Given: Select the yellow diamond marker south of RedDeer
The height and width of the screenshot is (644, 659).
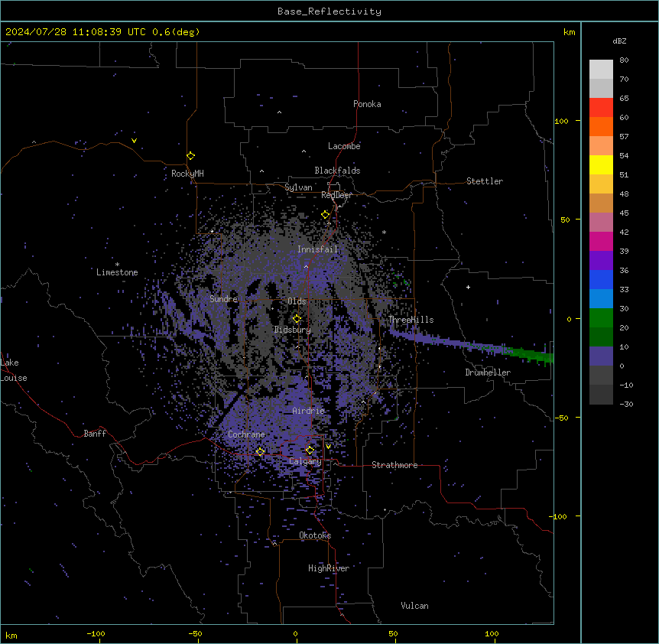Looking at the screenshot, I should [326, 215].
